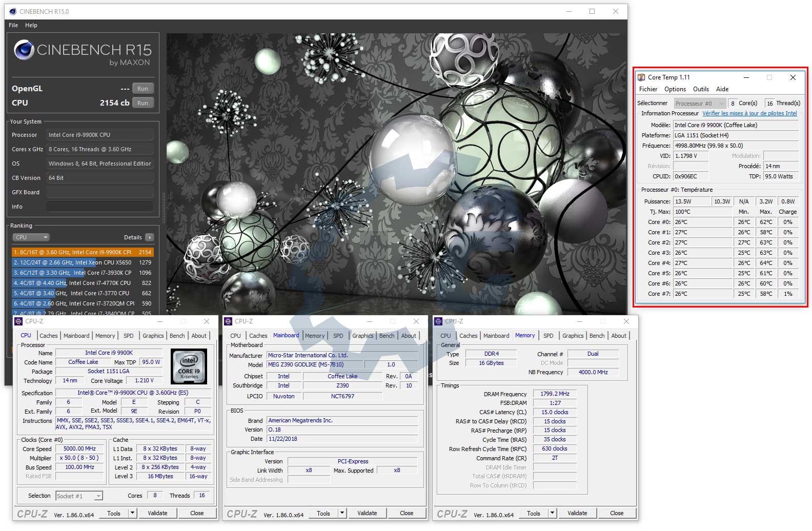Click the NB Frequency value 4000.0 MHz

[x=593, y=372]
